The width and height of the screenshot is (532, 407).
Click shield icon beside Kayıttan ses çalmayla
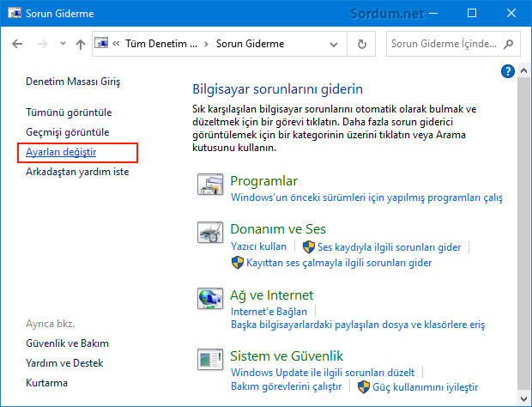point(238,263)
